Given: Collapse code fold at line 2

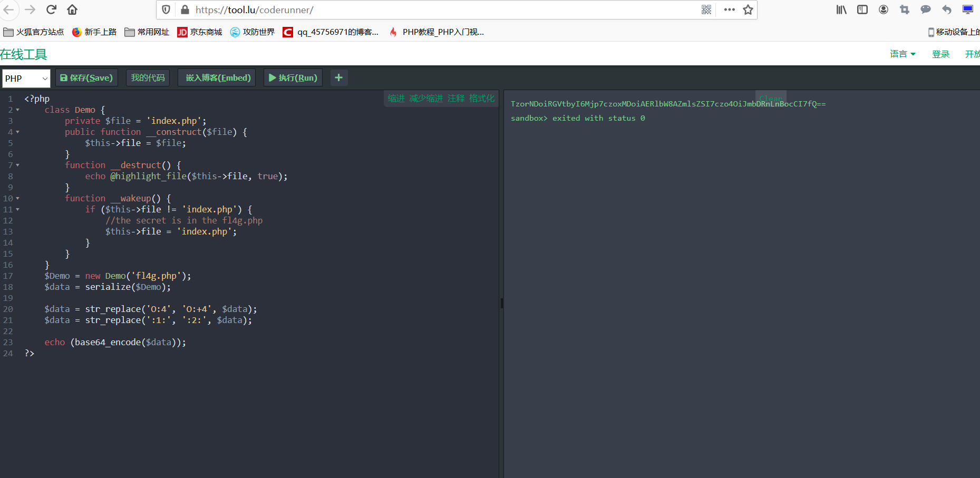Looking at the screenshot, I should 17,110.
